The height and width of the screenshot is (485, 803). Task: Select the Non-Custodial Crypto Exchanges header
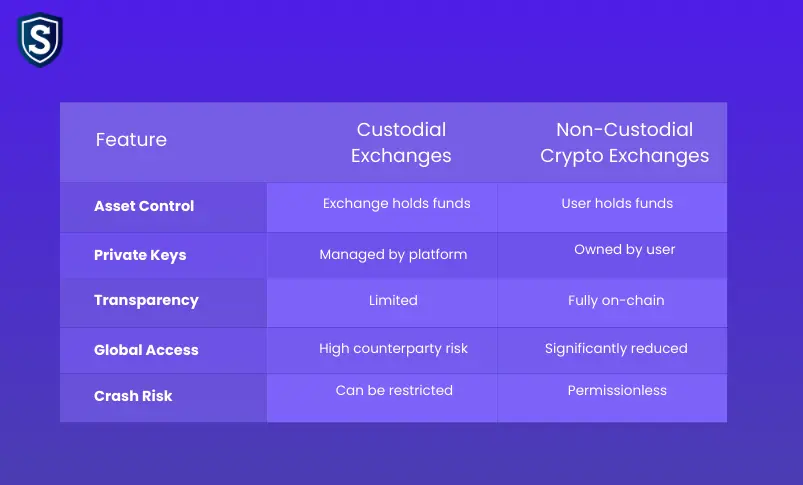(624, 142)
